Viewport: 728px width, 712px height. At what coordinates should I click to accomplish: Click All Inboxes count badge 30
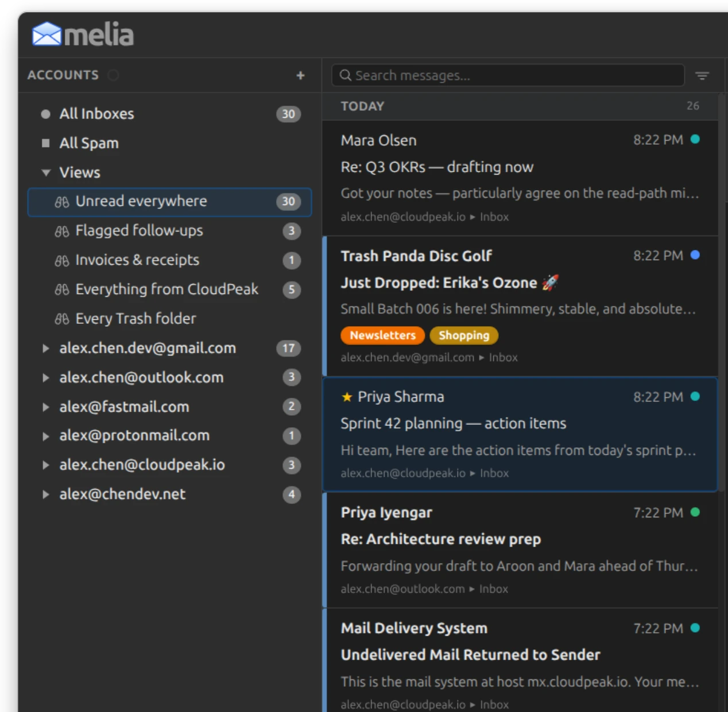pyautogui.click(x=288, y=114)
